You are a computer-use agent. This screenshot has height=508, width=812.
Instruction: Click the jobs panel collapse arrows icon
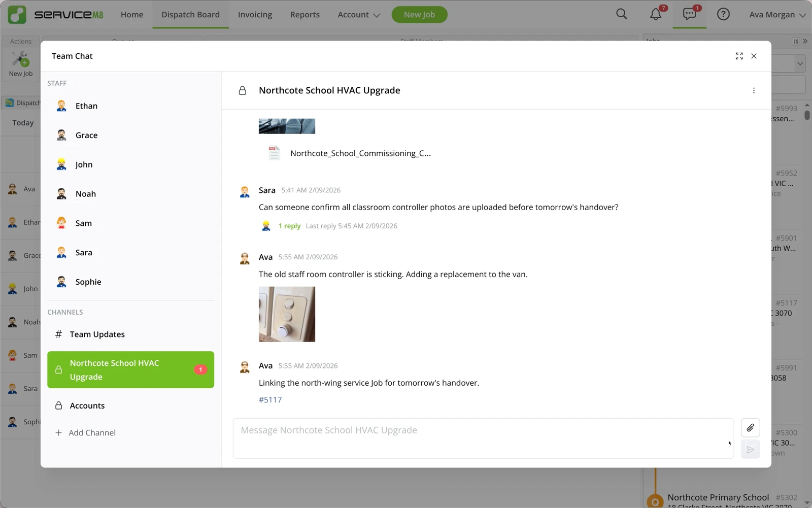(x=805, y=41)
